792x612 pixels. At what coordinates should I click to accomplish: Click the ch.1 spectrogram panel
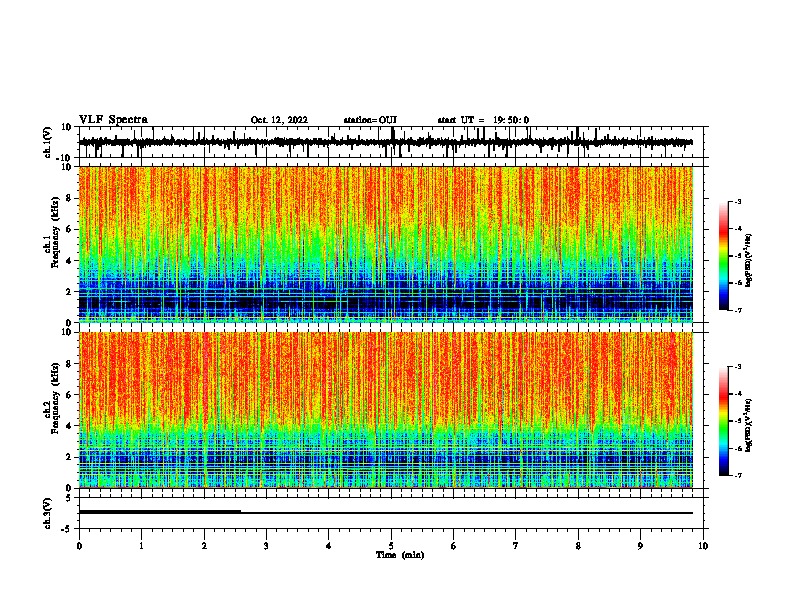[x=386, y=244]
